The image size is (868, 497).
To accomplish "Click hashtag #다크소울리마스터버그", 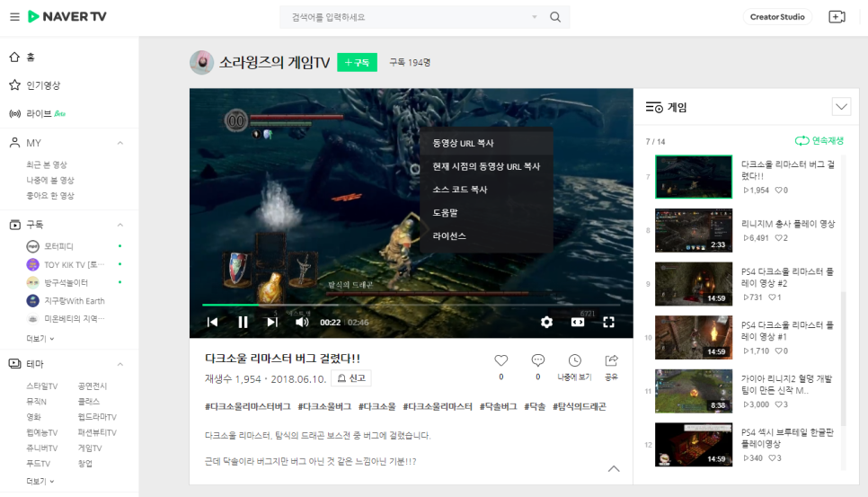I will click(x=247, y=407).
